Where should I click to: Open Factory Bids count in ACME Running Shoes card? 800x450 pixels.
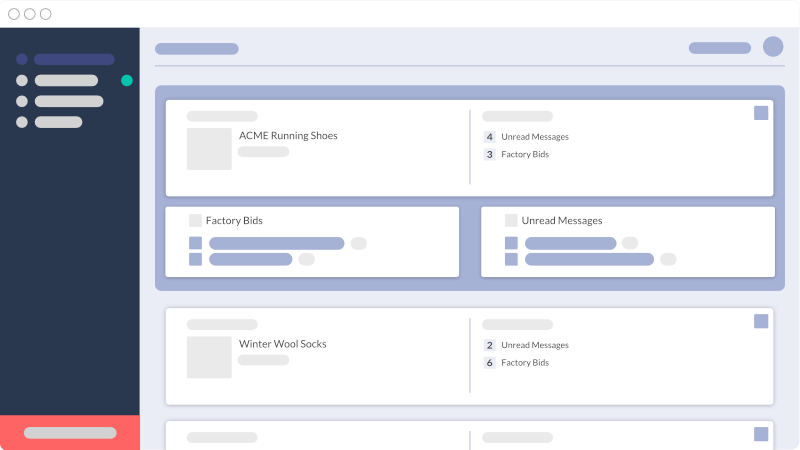click(x=516, y=154)
